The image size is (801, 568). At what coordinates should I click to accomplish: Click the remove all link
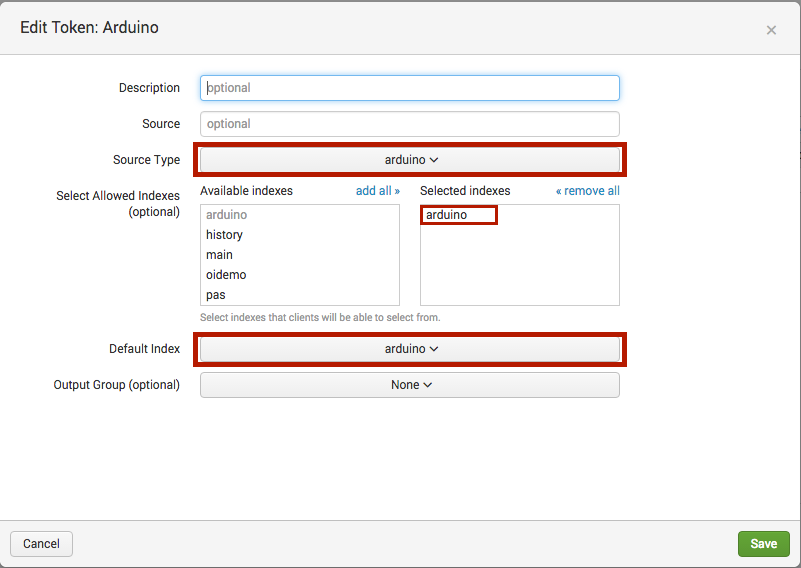587,191
